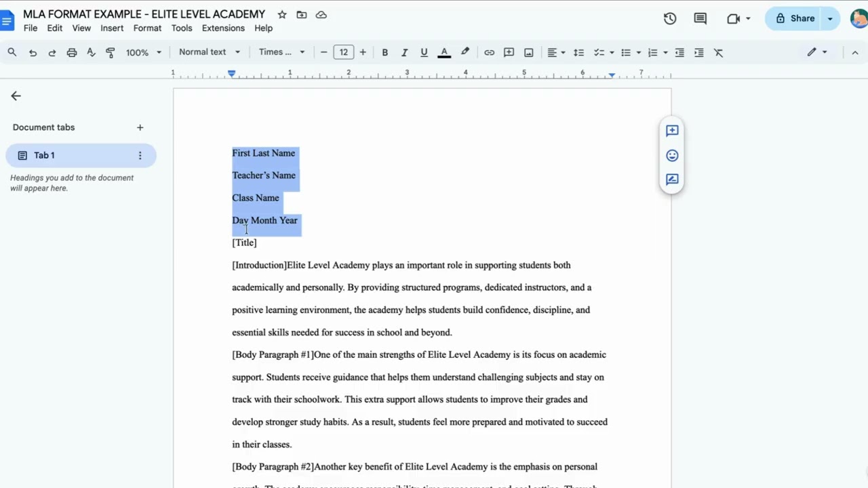Close the document tabs sidebar with back arrow

pyautogui.click(x=16, y=96)
